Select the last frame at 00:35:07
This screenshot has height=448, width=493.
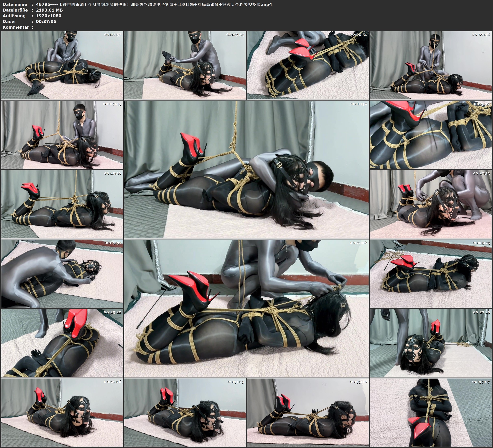point(431,412)
